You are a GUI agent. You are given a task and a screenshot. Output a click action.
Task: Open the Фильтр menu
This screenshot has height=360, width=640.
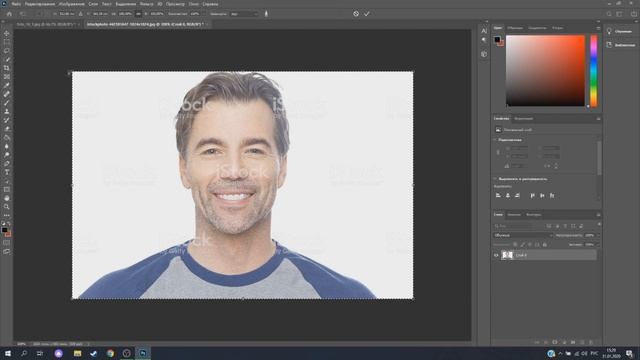[146, 4]
